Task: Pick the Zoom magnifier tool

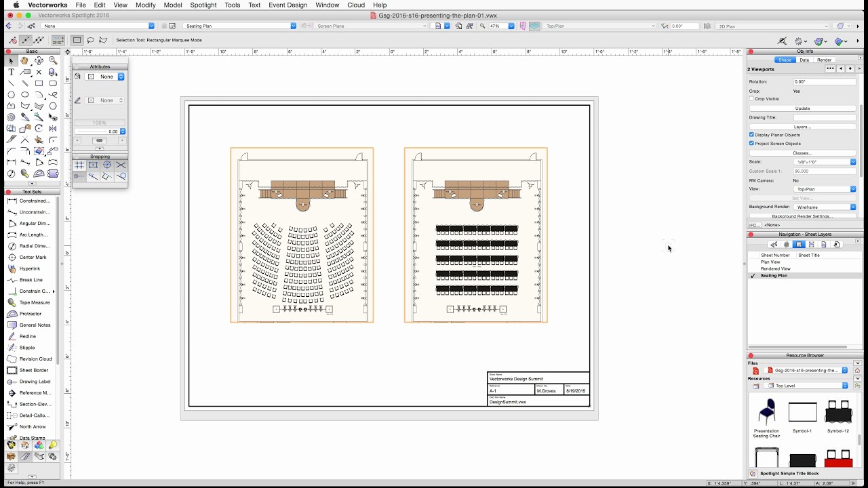Action: coord(53,61)
